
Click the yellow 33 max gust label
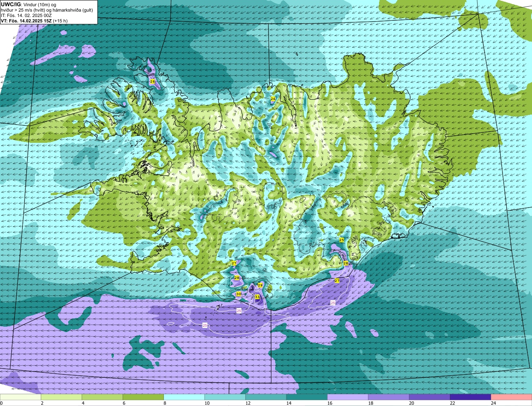pyautogui.click(x=257, y=297)
